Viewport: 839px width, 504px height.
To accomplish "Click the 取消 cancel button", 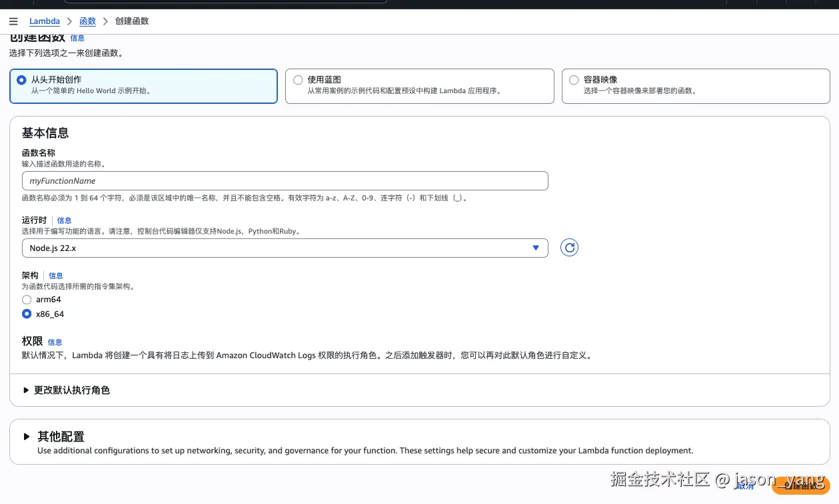I will click(745, 486).
